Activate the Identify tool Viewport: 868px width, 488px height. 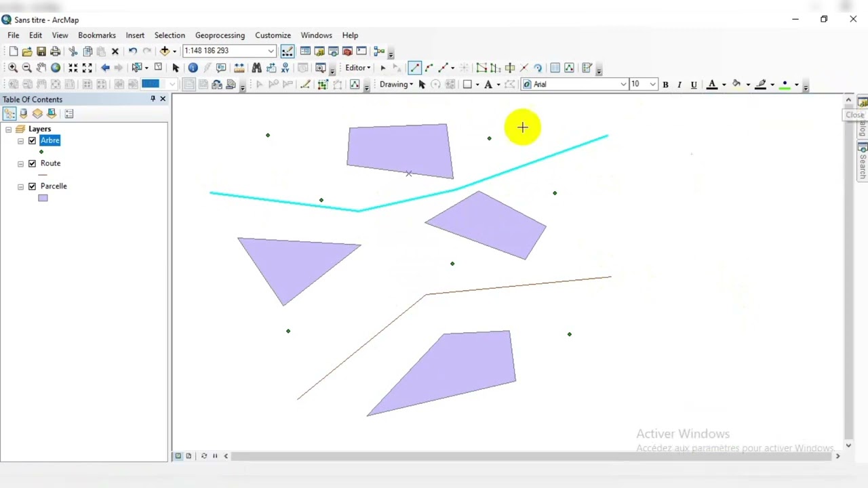click(x=193, y=68)
